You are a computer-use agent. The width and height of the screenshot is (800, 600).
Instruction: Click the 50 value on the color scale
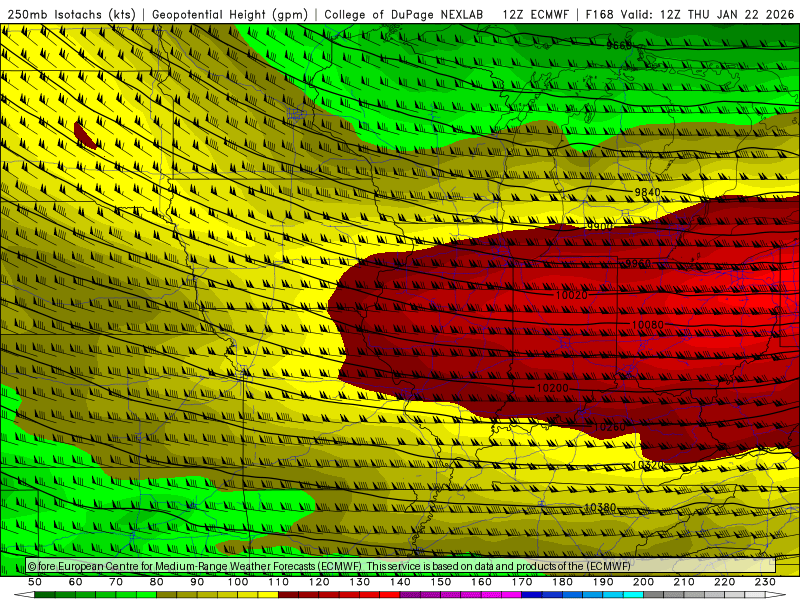[x=35, y=582]
